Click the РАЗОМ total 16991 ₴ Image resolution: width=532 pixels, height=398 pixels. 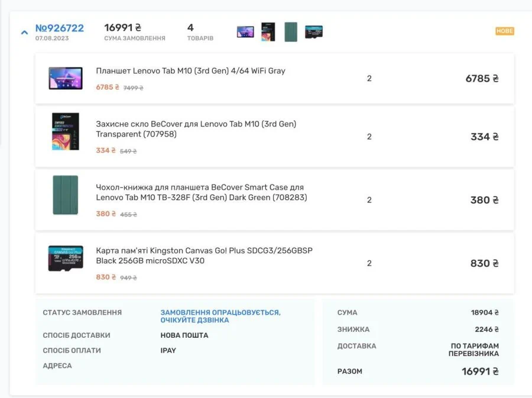(x=480, y=371)
